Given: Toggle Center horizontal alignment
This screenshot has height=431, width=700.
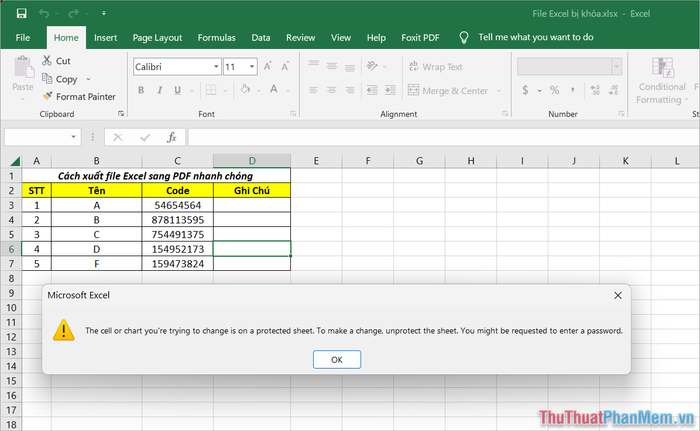Looking at the screenshot, I should (332, 90).
